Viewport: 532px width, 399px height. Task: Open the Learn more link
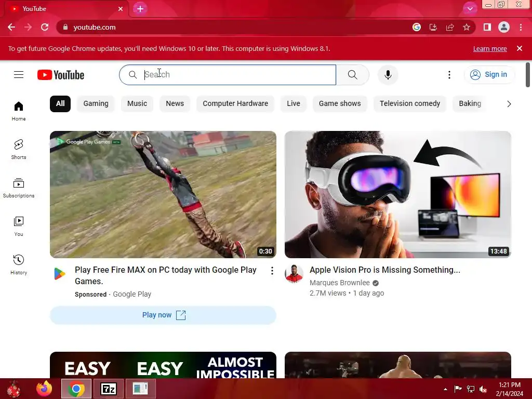pos(490,48)
